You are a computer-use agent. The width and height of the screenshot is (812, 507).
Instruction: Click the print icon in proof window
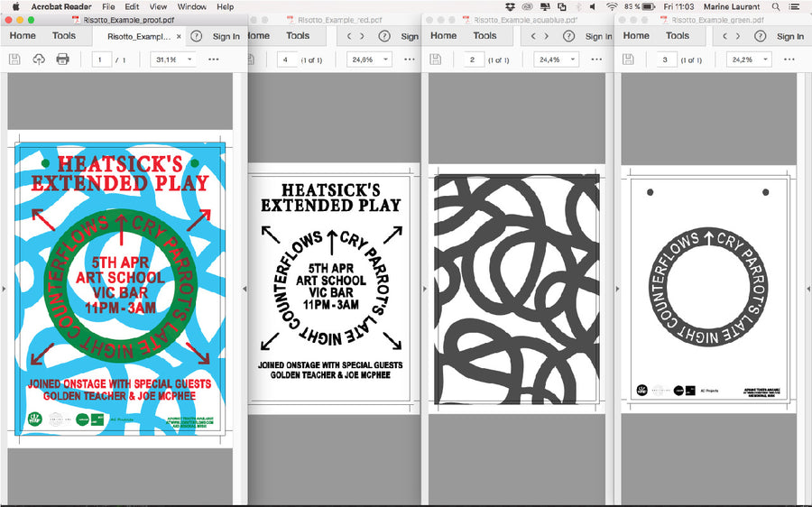pyautogui.click(x=62, y=59)
